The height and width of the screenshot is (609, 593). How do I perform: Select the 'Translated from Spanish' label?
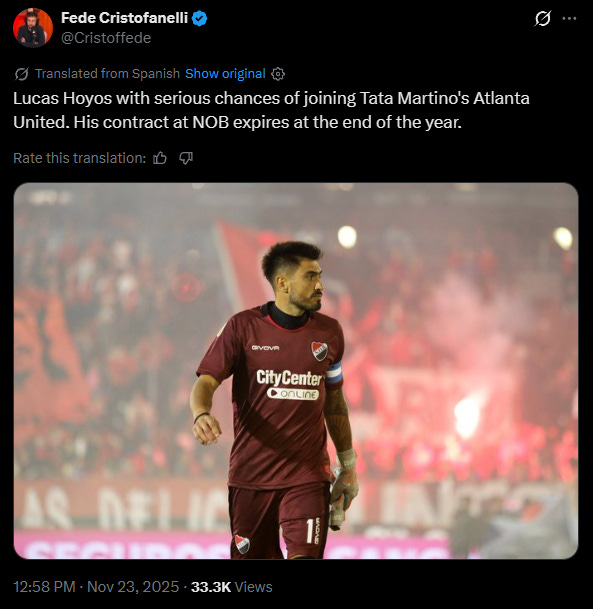pos(108,73)
